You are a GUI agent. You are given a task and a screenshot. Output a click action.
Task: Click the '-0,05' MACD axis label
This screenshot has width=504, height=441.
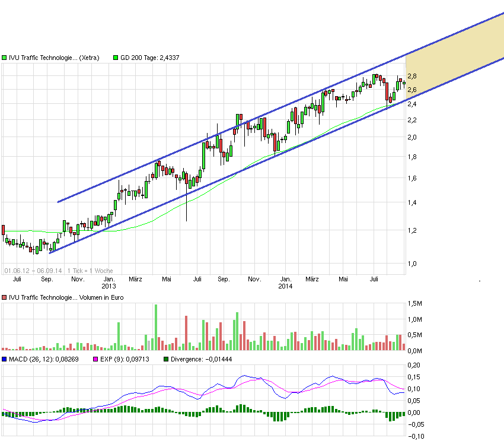pyautogui.click(x=416, y=425)
